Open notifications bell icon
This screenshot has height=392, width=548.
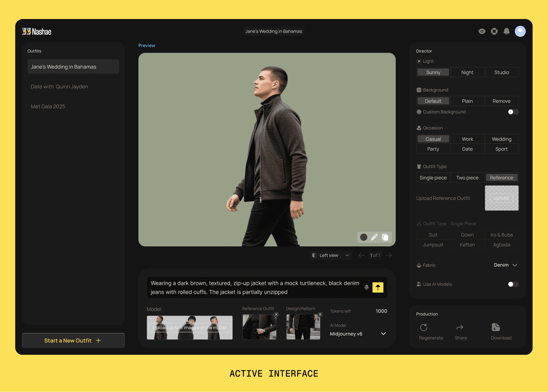point(506,31)
